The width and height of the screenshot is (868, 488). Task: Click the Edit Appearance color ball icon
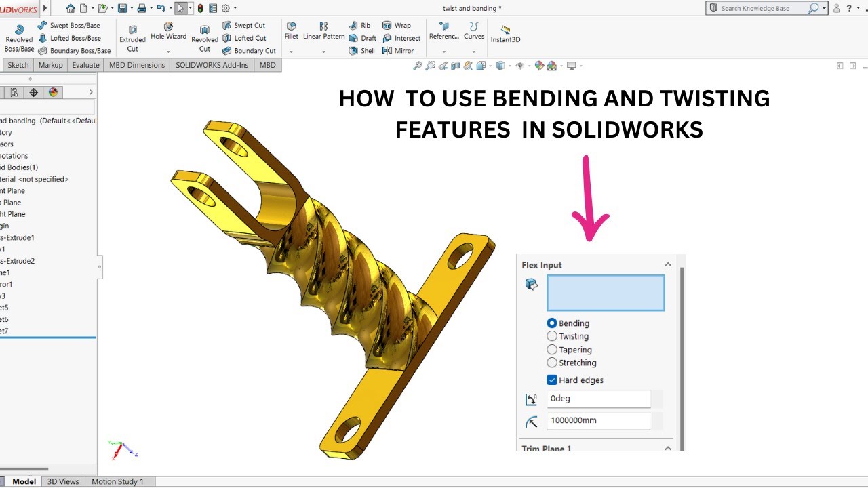[539, 66]
